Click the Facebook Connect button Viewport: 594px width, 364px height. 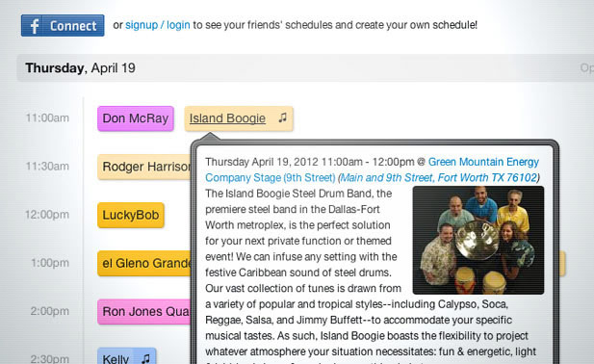[63, 26]
